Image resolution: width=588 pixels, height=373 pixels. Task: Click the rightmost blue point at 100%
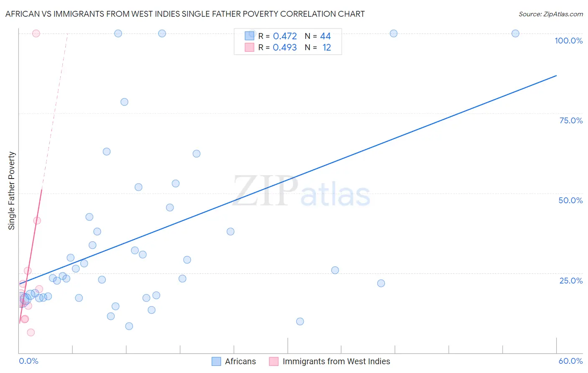point(515,33)
